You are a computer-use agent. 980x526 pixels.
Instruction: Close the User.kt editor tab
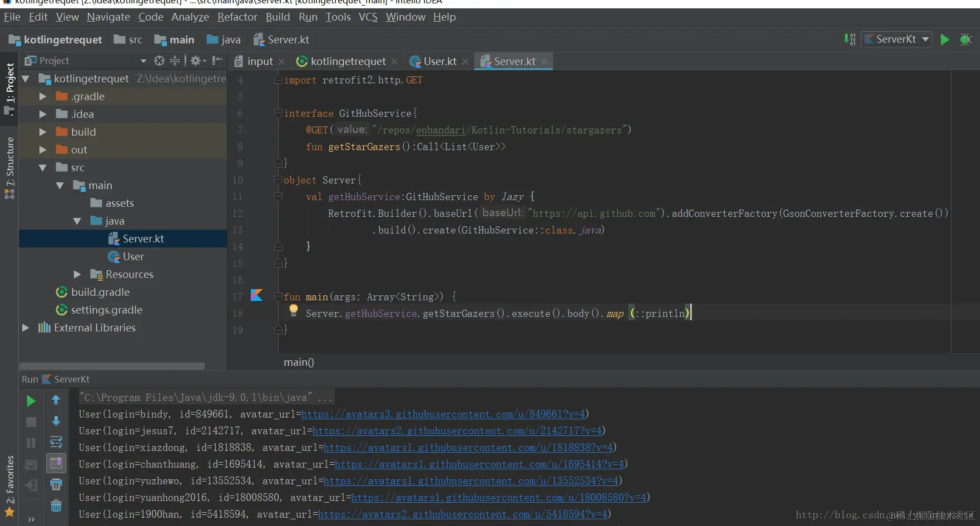(x=465, y=62)
